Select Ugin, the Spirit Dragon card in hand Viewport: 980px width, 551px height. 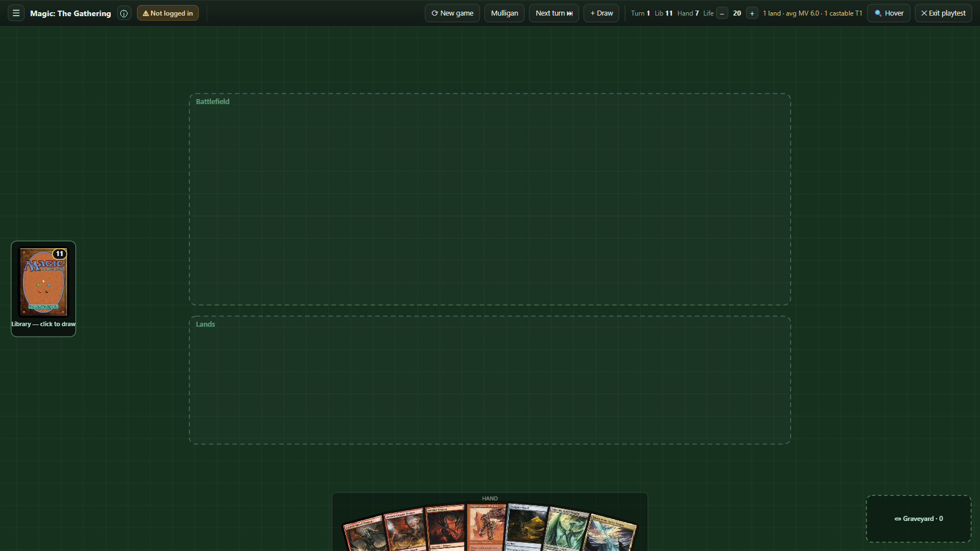click(567, 530)
